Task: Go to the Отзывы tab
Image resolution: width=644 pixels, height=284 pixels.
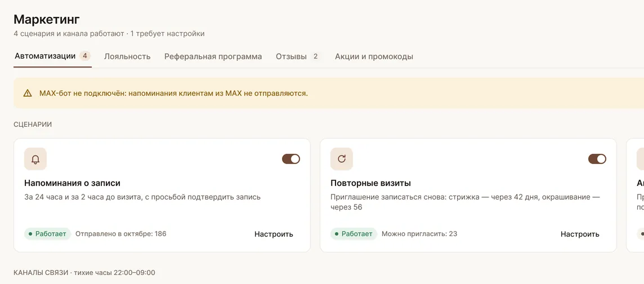Action: tap(298, 57)
